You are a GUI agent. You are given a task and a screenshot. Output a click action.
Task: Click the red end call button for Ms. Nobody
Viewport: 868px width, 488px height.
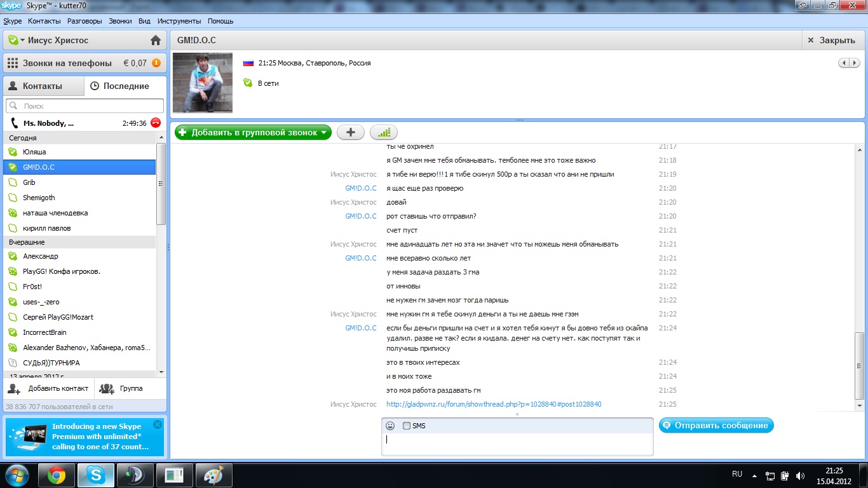point(156,123)
